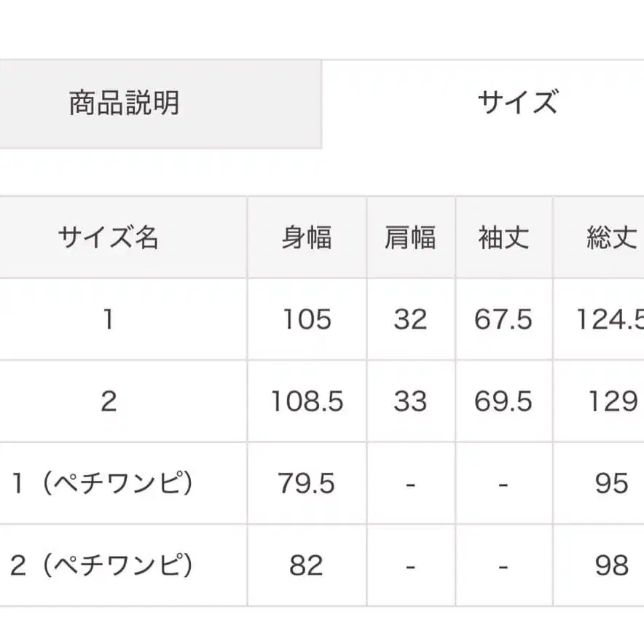This screenshot has width=644, height=644.
Task: Select the 69.5 sleeve length cell
Action: pos(504,401)
